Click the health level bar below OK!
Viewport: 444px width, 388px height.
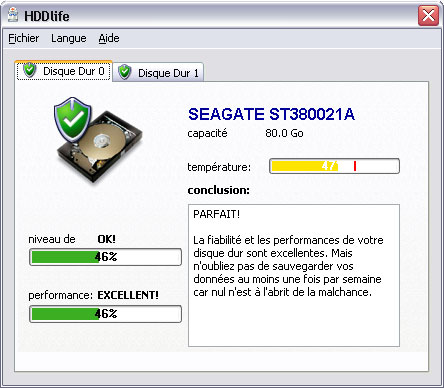[105, 257]
